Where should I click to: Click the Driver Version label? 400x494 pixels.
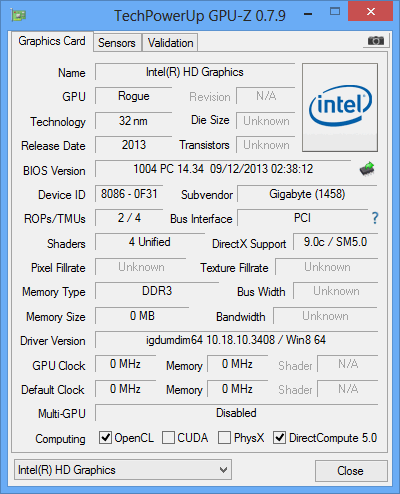(53, 341)
